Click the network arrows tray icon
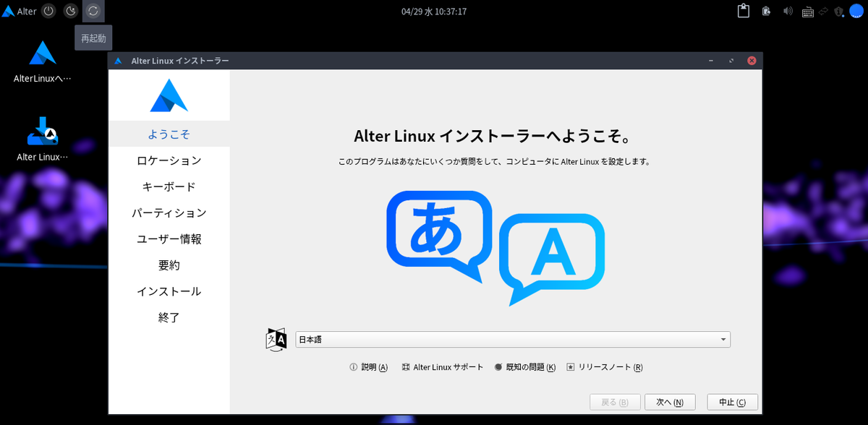Viewport: 868px width, 425px height. [x=823, y=11]
